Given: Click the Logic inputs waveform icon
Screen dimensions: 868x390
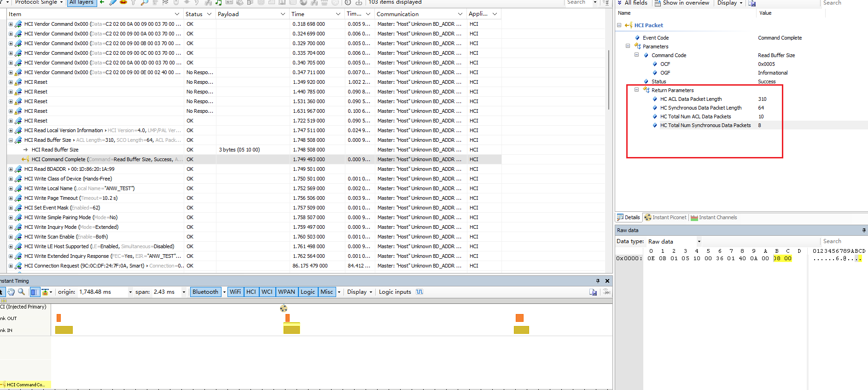Looking at the screenshot, I should 419,292.
